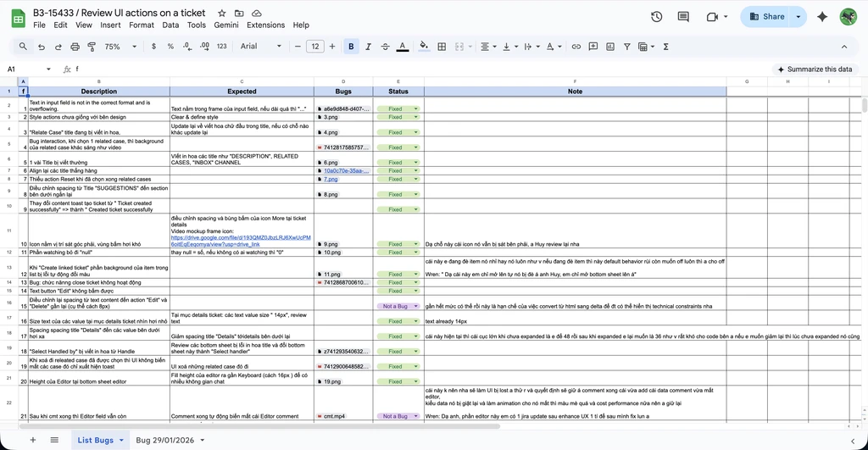Move document to a folder
Viewport: 868px width, 450px height.
pyautogui.click(x=239, y=13)
